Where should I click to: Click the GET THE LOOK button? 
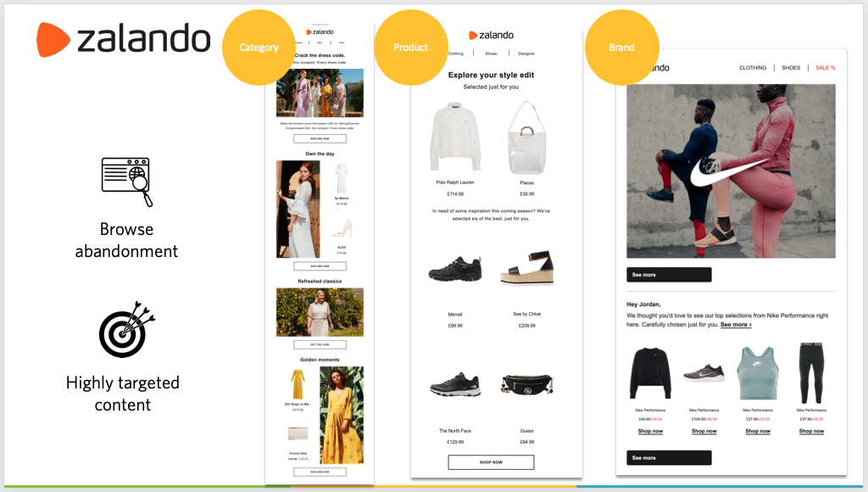pos(320,344)
